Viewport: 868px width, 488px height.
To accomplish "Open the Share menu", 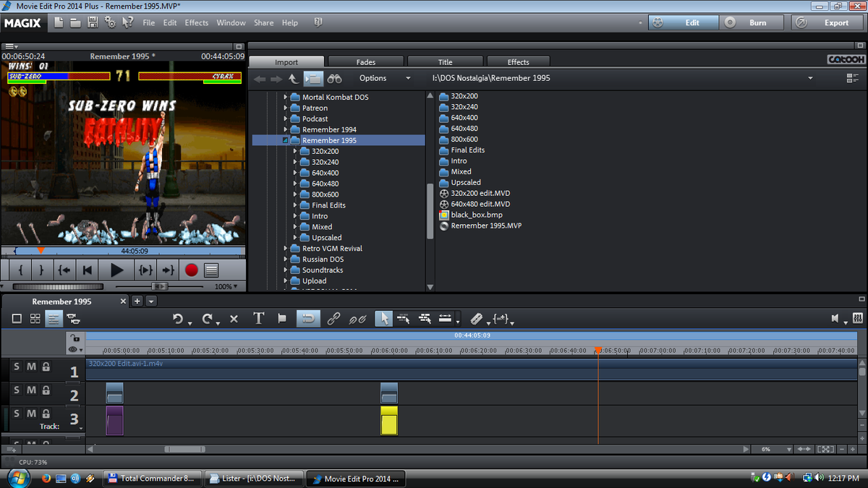I will click(264, 22).
